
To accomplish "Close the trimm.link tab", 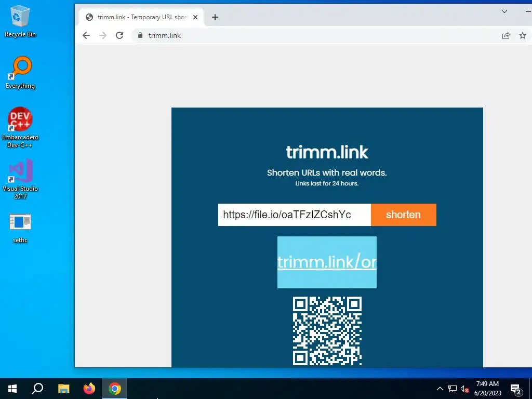I will pos(195,17).
